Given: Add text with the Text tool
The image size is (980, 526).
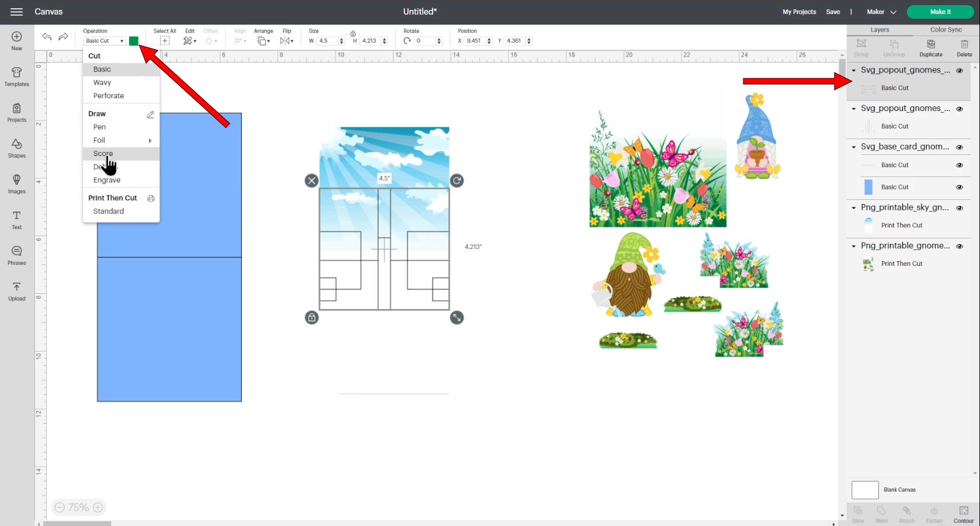Looking at the screenshot, I should pyautogui.click(x=16, y=220).
